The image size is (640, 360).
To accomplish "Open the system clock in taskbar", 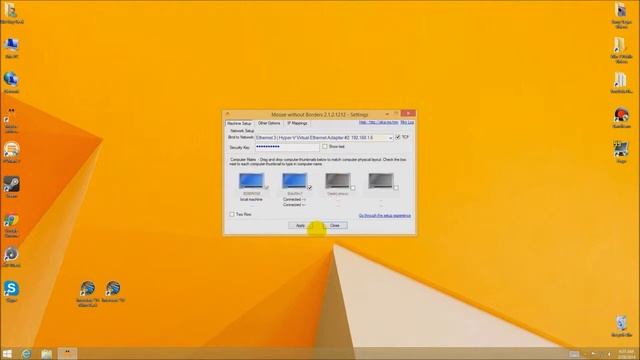I will pos(626,354).
